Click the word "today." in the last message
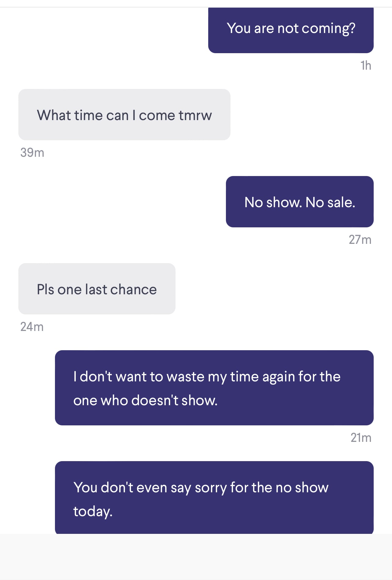The height and width of the screenshot is (580, 392). tap(93, 511)
